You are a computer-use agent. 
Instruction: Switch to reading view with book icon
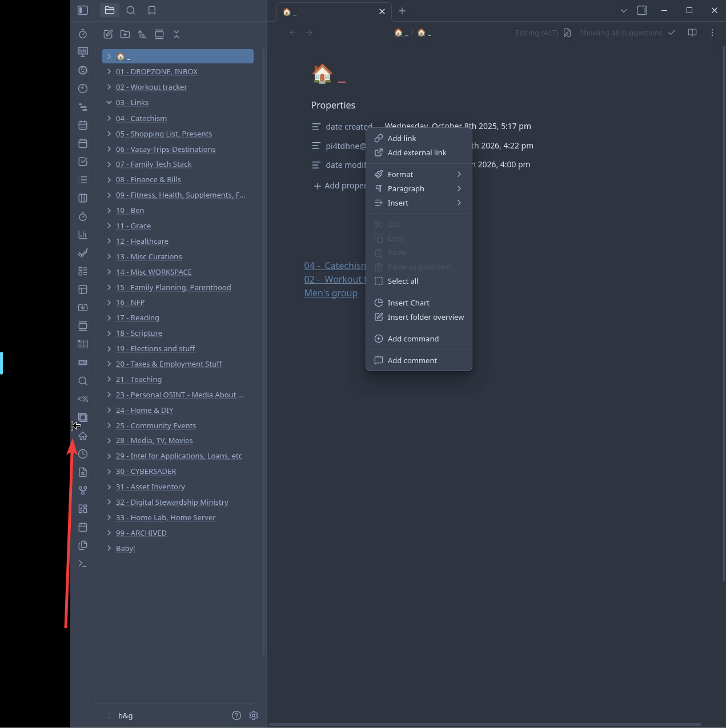click(692, 33)
